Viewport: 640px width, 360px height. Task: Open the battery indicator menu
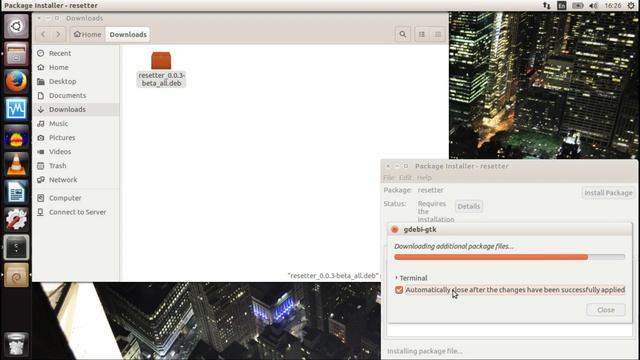pyautogui.click(x=578, y=6)
